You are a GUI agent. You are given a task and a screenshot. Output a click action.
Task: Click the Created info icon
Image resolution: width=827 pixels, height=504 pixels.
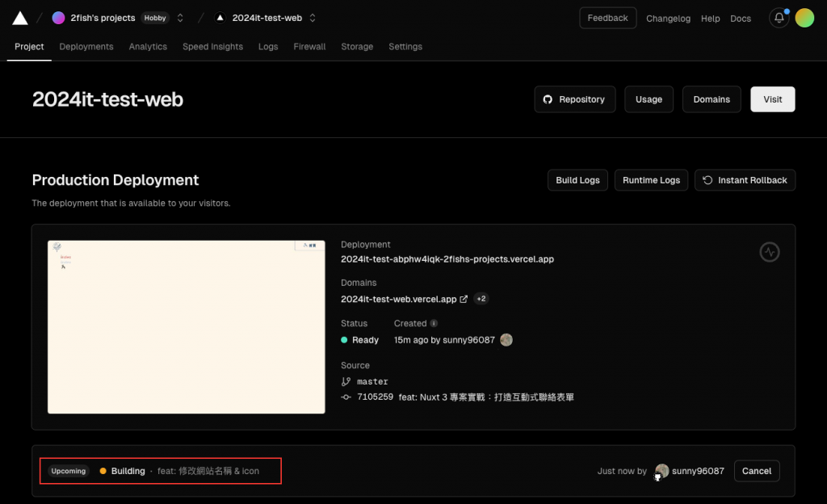pos(434,323)
